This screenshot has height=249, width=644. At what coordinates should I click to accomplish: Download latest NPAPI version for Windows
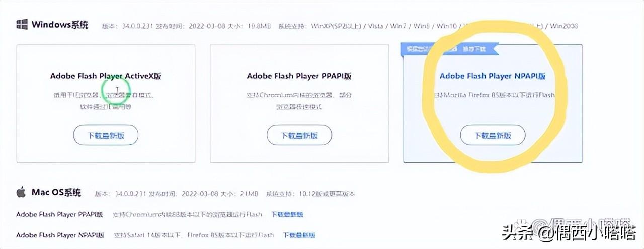[493, 135]
